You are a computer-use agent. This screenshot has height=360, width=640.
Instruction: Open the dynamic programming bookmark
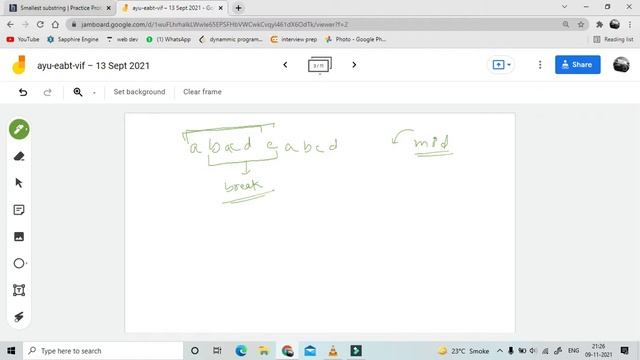231,39
